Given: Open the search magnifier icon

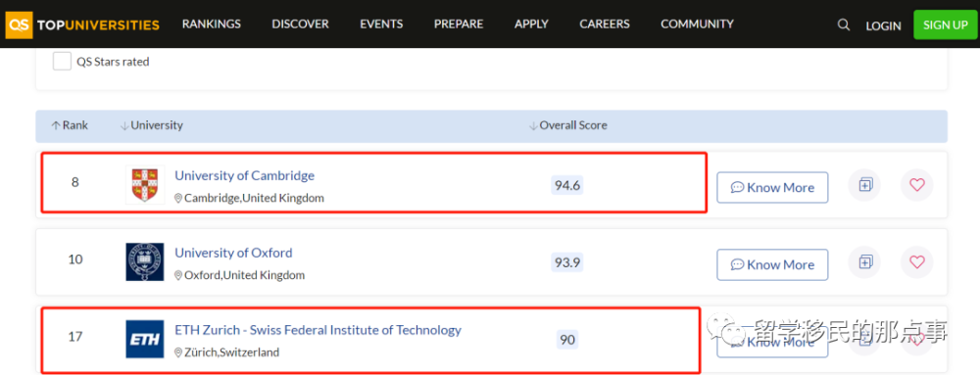Looking at the screenshot, I should [843, 24].
